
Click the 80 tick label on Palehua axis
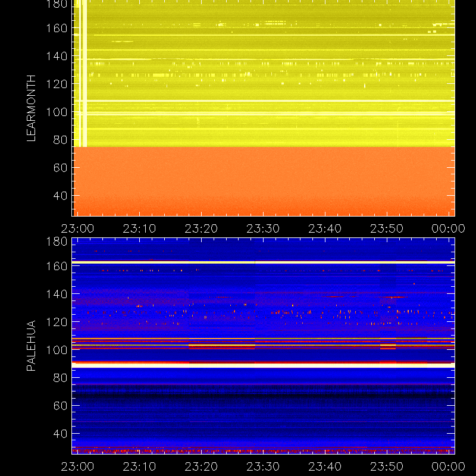(x=60, y=378)
